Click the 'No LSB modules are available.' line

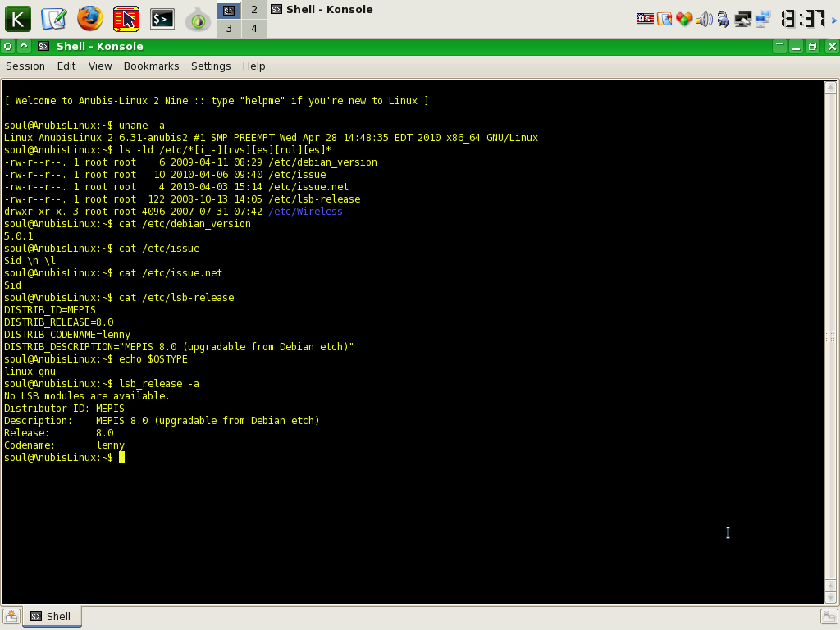point(87,396)
